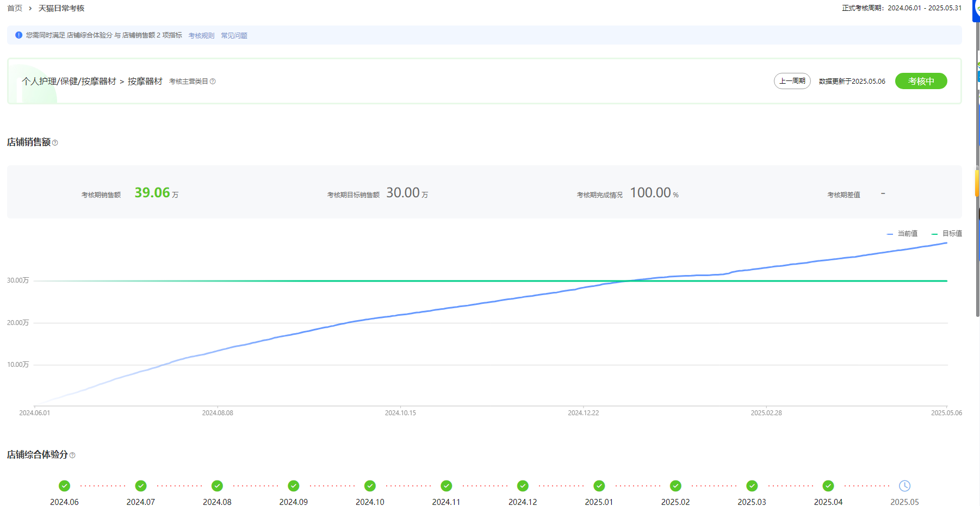Click the 2025.05 pending clock icon
Image resolution: width=980 pixels, height=506 pixels.
904,486
